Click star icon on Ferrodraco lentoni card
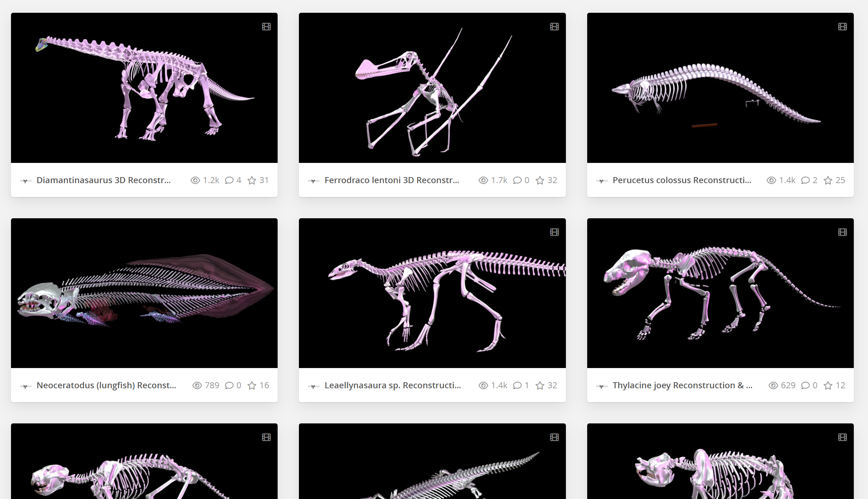 tap(540, 180)
